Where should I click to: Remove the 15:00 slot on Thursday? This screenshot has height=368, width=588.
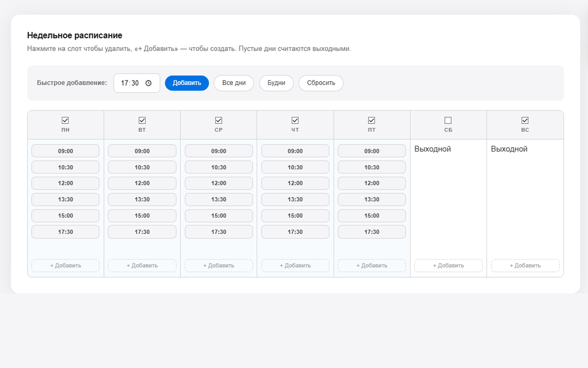click(295, 215)
